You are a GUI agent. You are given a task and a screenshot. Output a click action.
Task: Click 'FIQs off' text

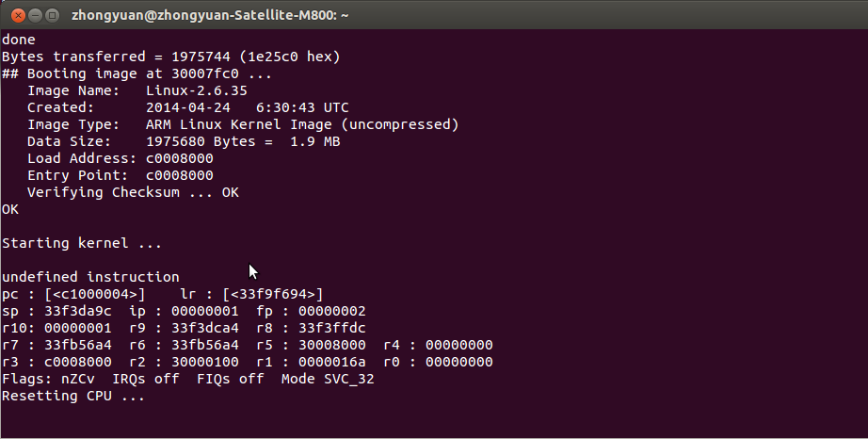231,379
